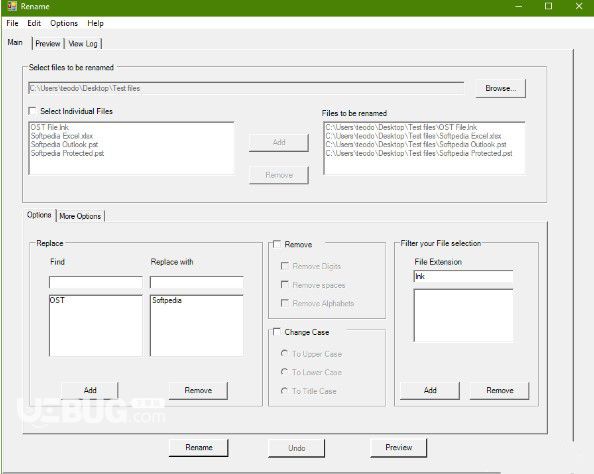Click Remove in the Filter file selection panel

tap(500, 390)
